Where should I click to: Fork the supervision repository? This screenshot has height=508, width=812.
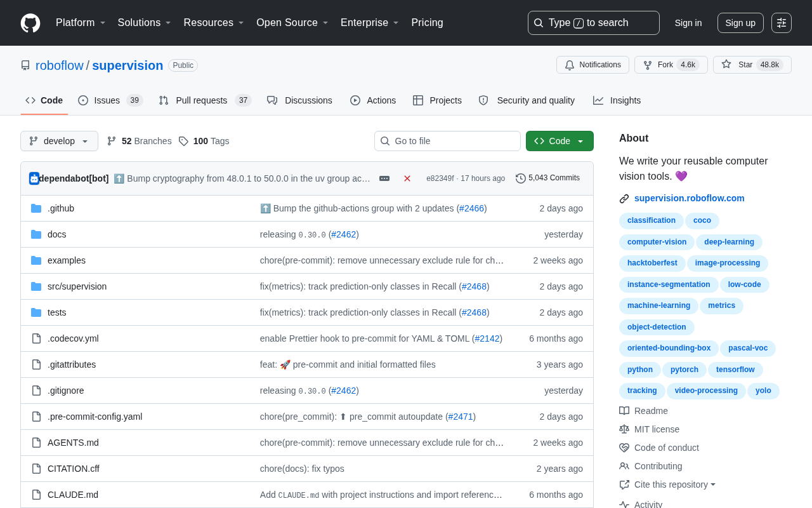(671, 65)
